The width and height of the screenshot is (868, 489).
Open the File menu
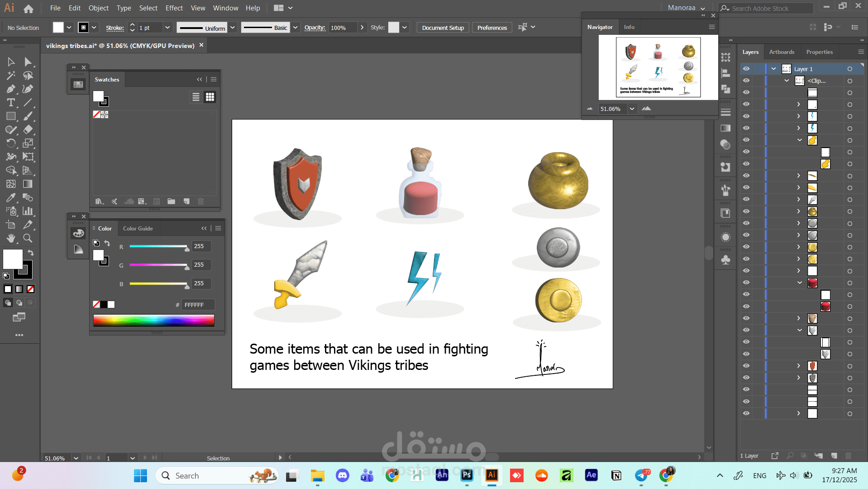(x=55, y=8)
